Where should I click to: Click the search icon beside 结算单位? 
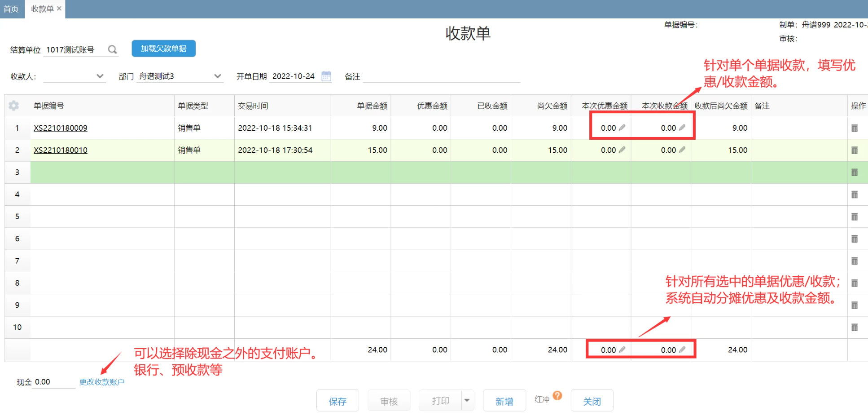[x=112, y=49]
